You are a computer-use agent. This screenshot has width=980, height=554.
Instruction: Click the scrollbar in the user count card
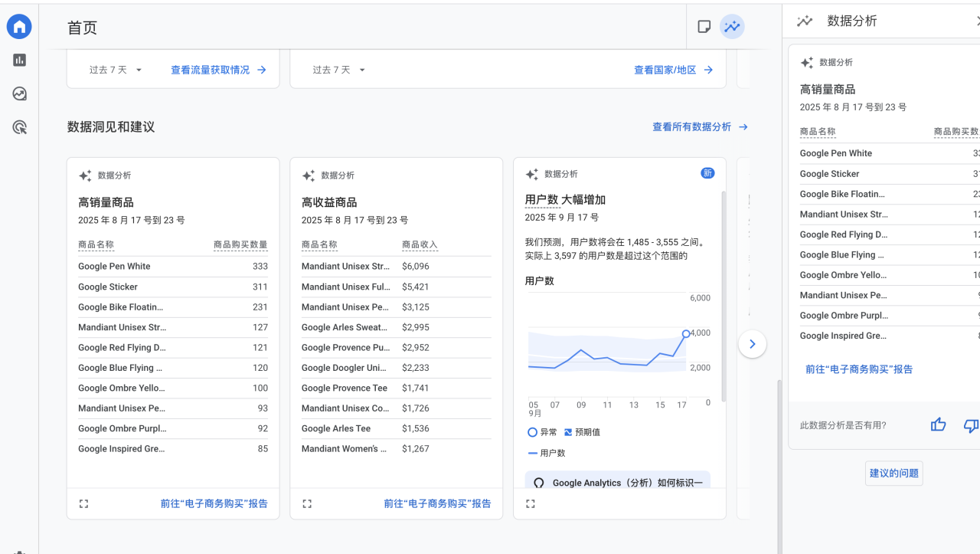pyautogui.click(x=723, y=299)
